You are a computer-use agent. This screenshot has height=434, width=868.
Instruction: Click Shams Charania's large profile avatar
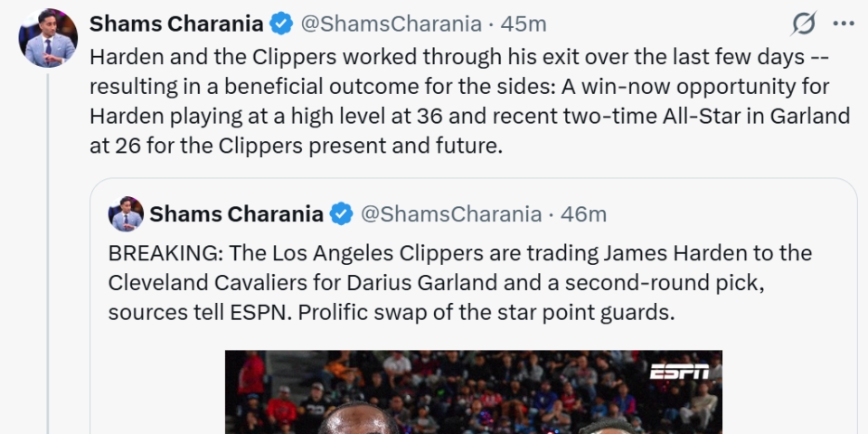click(49, 39)
